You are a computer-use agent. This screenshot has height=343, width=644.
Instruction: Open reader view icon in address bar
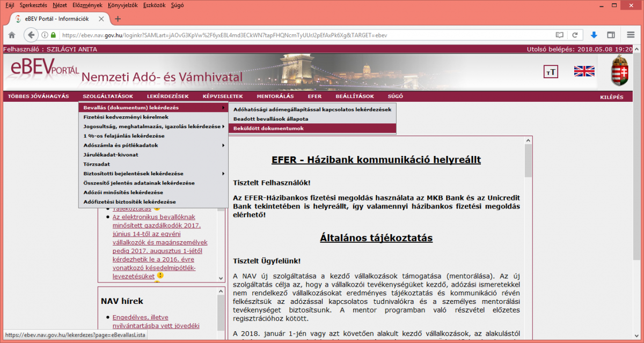click(560, 35)
